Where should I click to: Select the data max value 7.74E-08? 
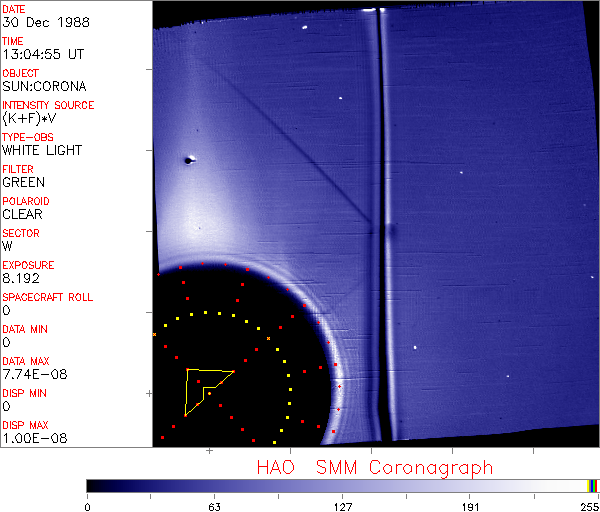click(x=35, y=374)
